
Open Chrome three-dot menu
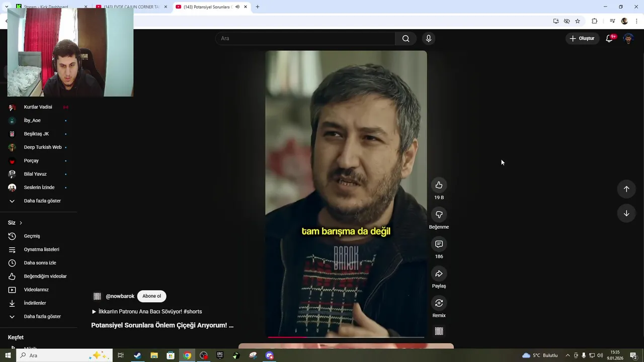pyautogui.click(x=636, y=21)
